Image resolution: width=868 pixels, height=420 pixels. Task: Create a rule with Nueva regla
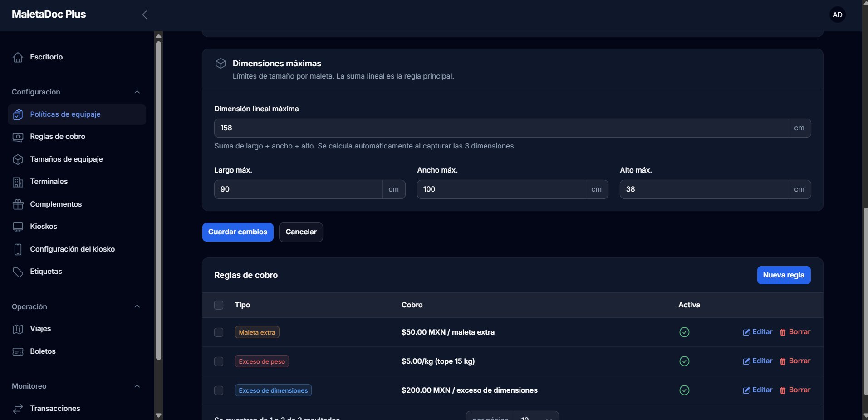click(784, 275)
